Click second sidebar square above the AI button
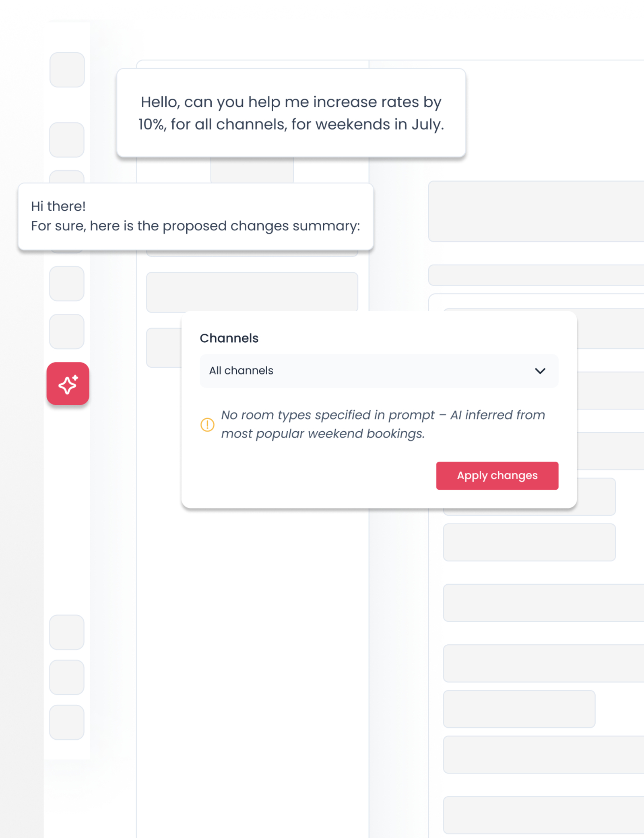The image size is (644, 838). (67, 283)
